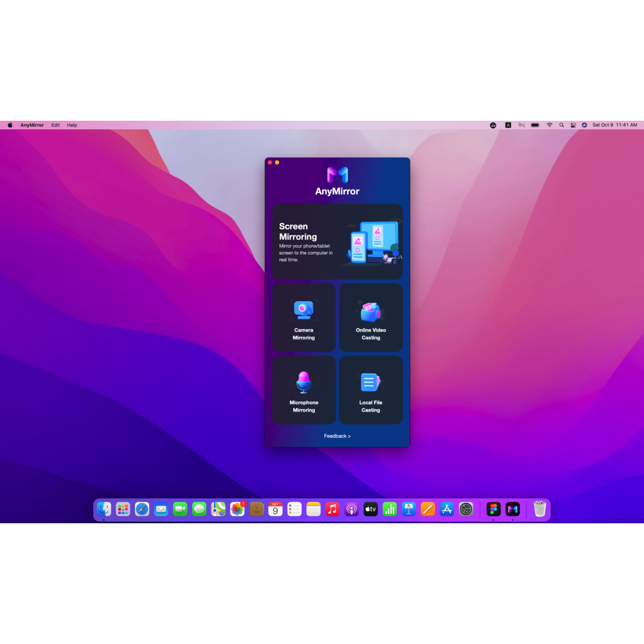Open the Help menu
644x644 pixels.
tap(72, 125)
